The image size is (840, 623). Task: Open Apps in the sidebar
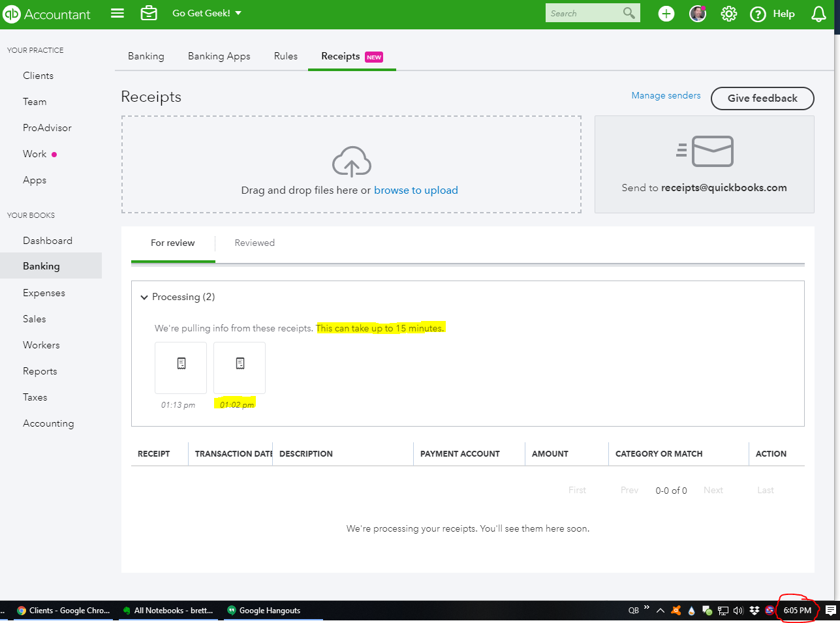click(x=35, y=180)
